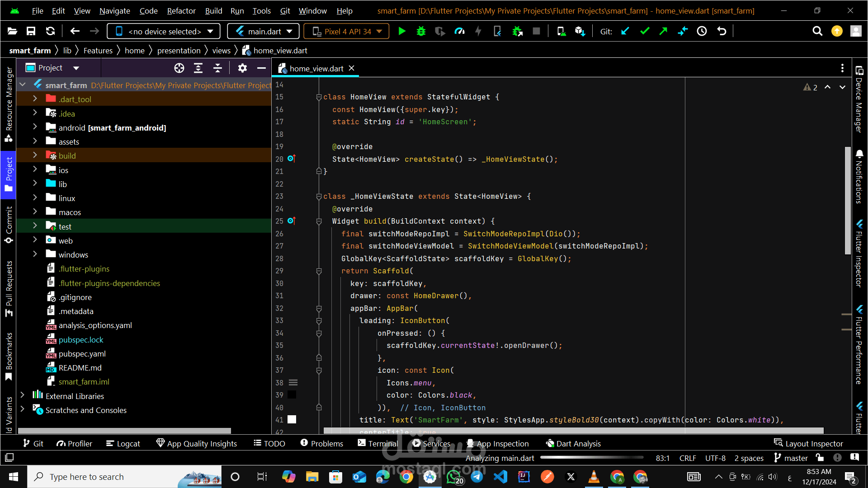
Task: Open the Refactor menu
Action: (181, 11)
